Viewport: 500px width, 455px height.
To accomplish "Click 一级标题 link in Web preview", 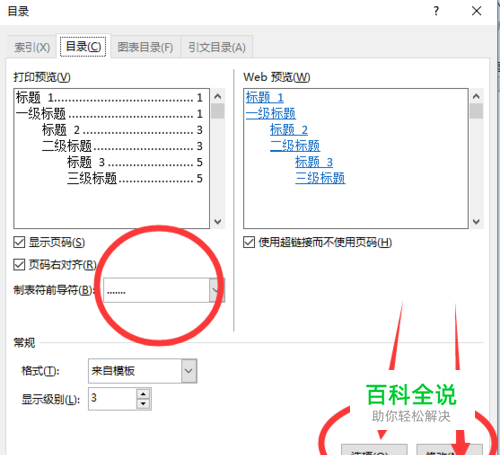I will tap(271, 113).
